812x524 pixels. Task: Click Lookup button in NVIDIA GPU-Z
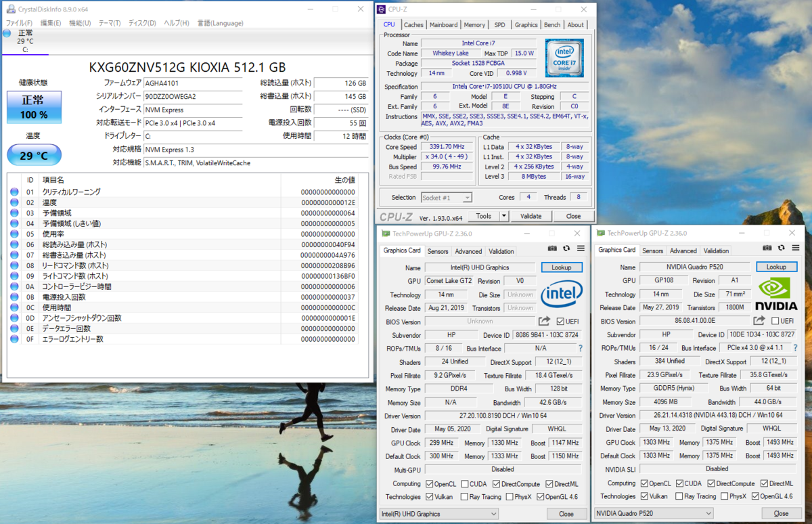tap(776, 267)
